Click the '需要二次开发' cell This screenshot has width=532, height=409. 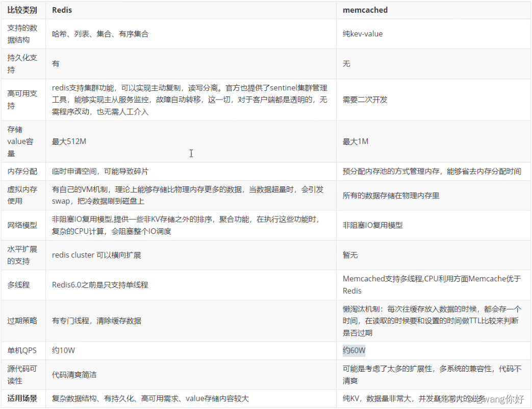tap(365, 100)
